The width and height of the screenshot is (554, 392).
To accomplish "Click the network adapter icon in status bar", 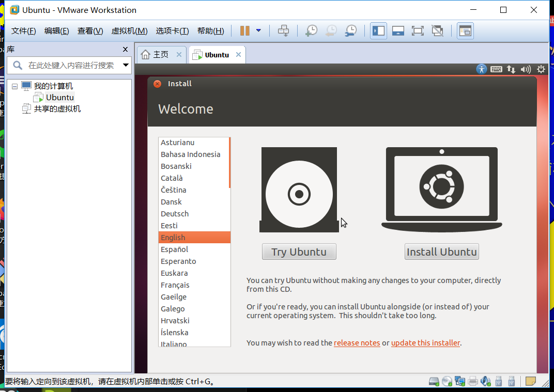I will [459, 381].
